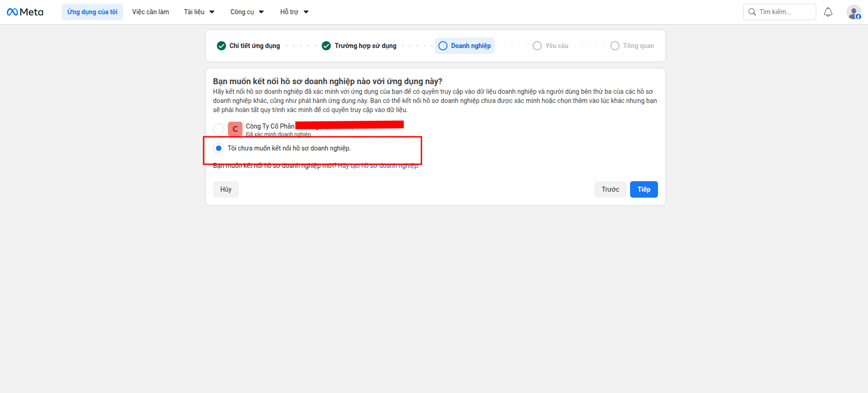
Task: Open the profile avatar menu
Action: point(853,12)
